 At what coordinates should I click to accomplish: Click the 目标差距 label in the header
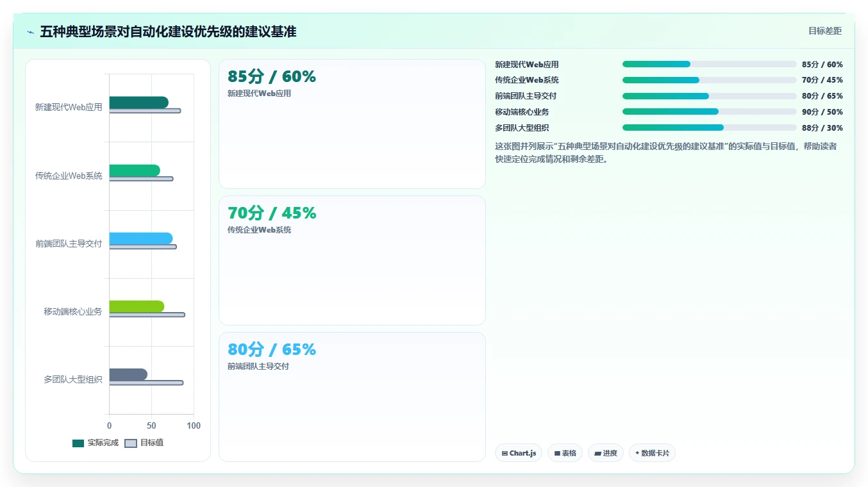click(x=825, y=31)
